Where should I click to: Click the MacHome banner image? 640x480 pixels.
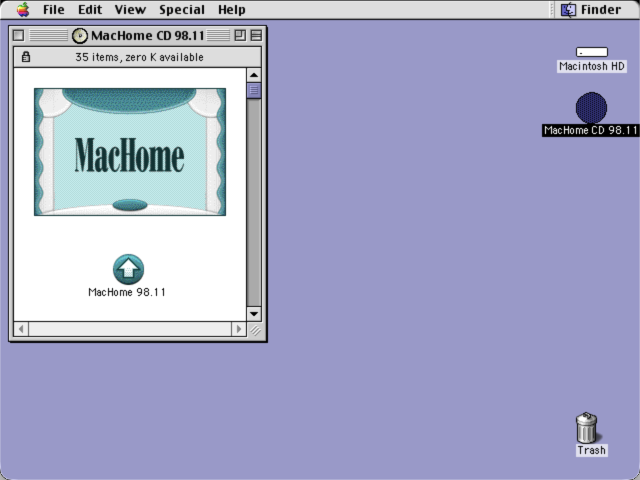tap(130, 152)
